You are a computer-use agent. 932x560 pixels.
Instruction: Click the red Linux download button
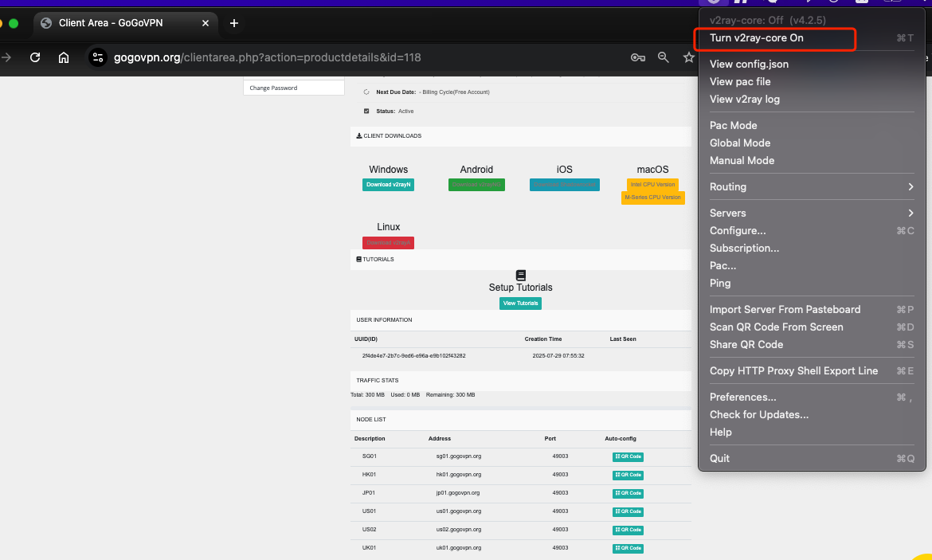(388, 242)
